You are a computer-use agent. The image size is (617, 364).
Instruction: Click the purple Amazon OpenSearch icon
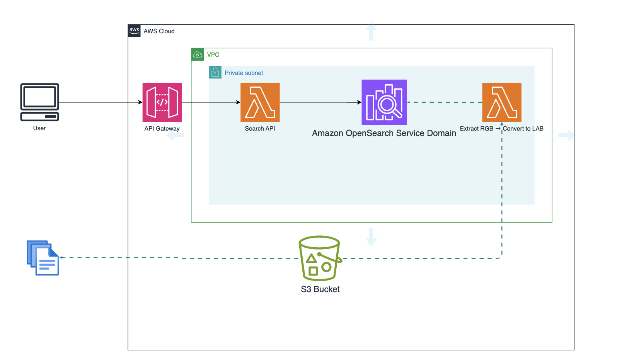pos(384,102)
